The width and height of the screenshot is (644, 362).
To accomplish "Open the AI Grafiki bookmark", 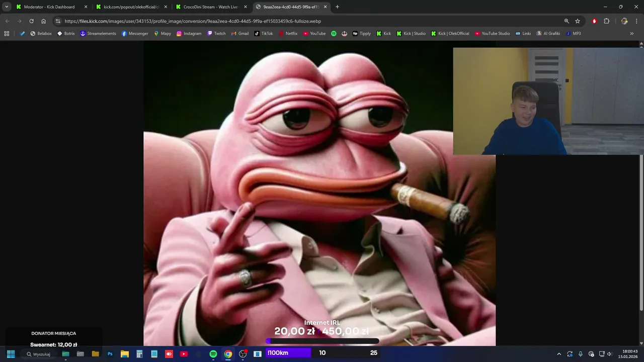I will (x=548, y=34).
